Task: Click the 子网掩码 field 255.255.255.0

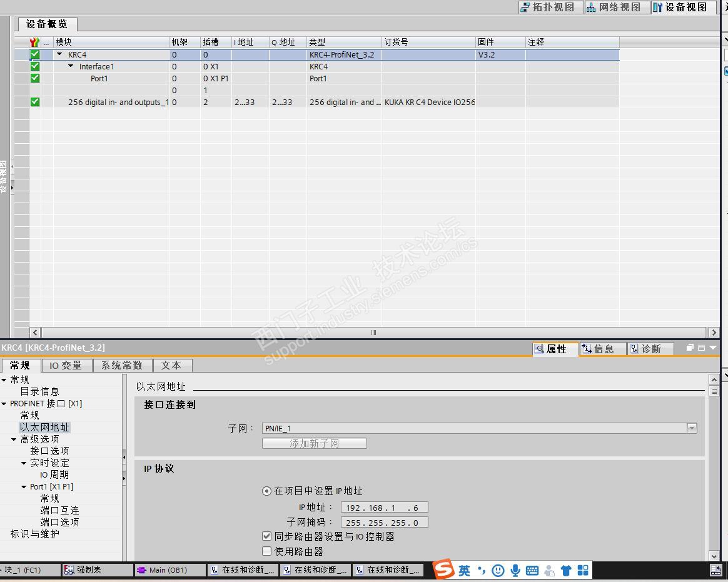Action: point(385,523)
